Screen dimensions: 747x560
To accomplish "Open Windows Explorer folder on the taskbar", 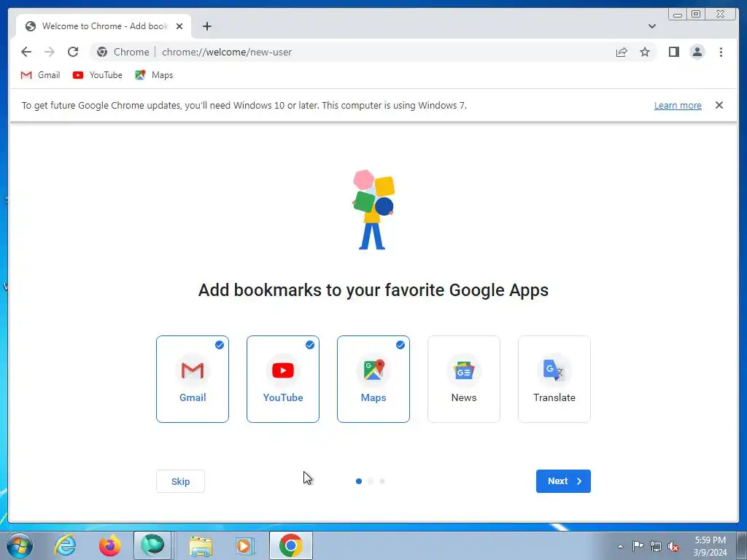I will click(201, 545).
